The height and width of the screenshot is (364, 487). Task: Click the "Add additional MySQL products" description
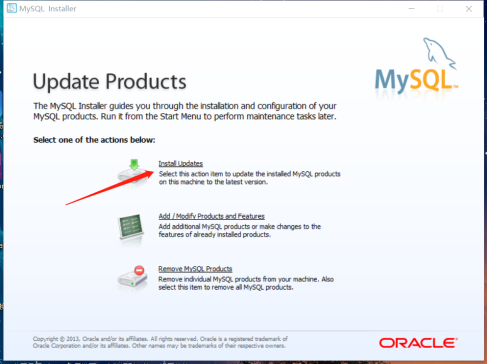239,230
